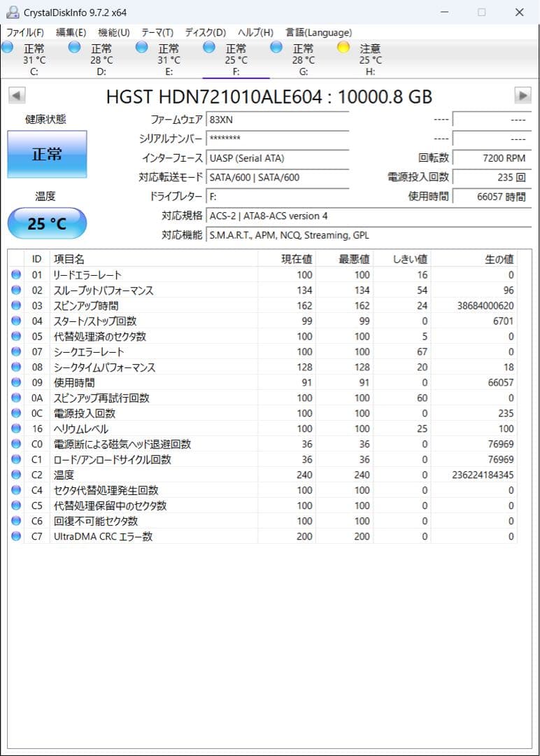Viewport: 540px width, 756px height.
Task: Open the ファイル(F) menu
Action: point(24,32)
